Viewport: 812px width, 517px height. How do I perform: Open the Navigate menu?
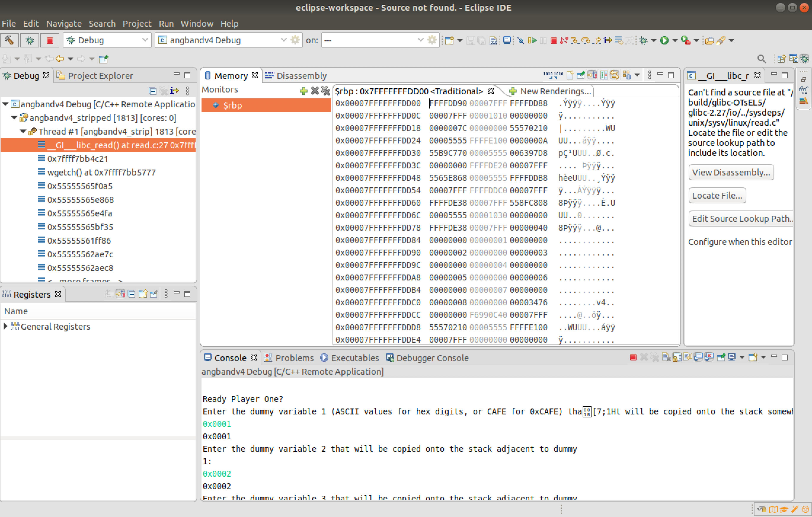[64, 24]
